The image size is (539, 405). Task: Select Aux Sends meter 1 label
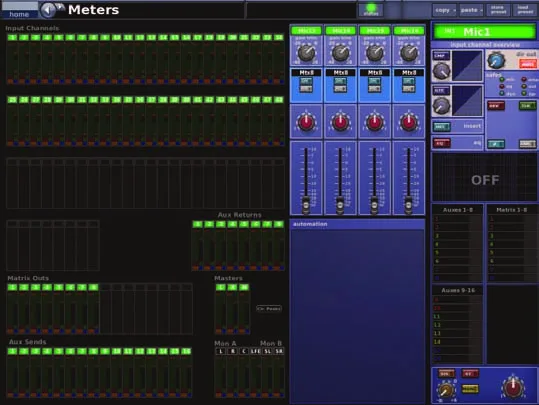point(12,351)
